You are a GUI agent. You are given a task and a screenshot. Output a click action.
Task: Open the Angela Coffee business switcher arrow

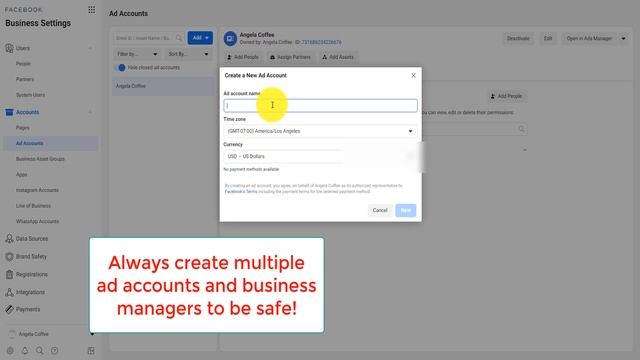[x=92, y=334]
